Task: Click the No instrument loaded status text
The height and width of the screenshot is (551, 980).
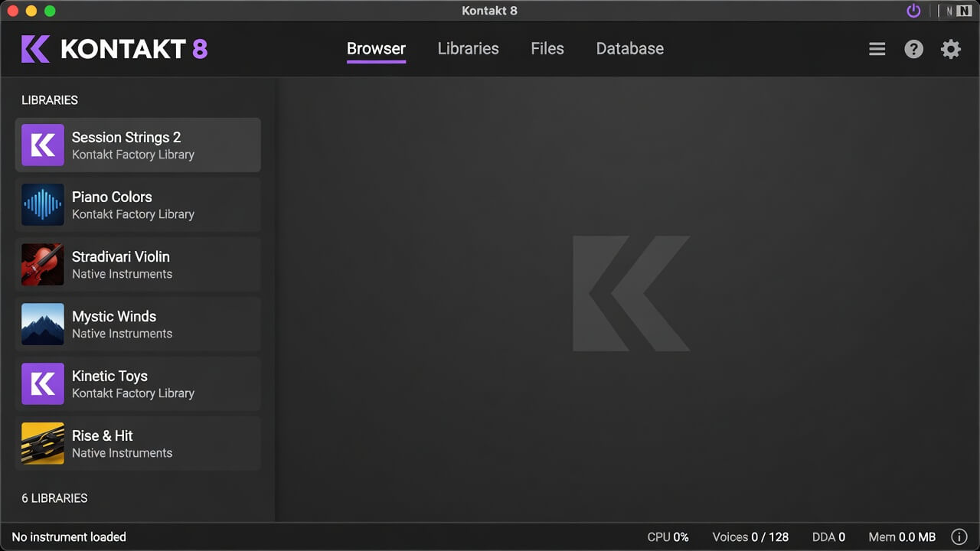Action: [x=69, y=537]
